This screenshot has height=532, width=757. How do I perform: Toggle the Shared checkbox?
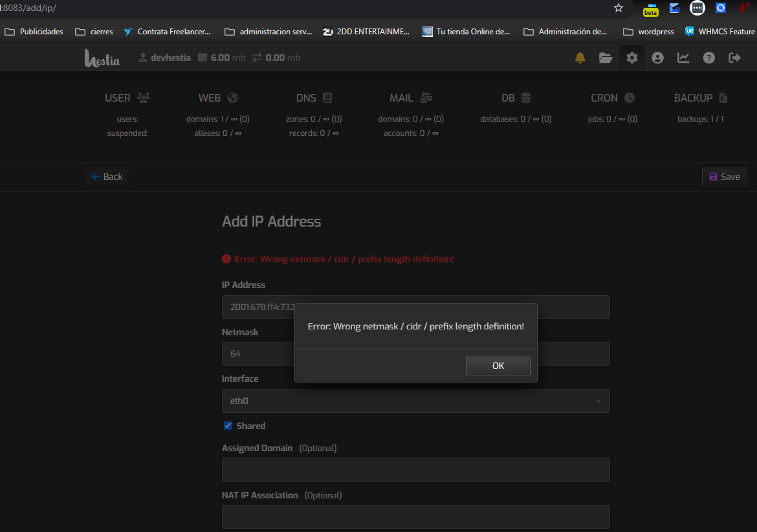[x=228, y=426]
